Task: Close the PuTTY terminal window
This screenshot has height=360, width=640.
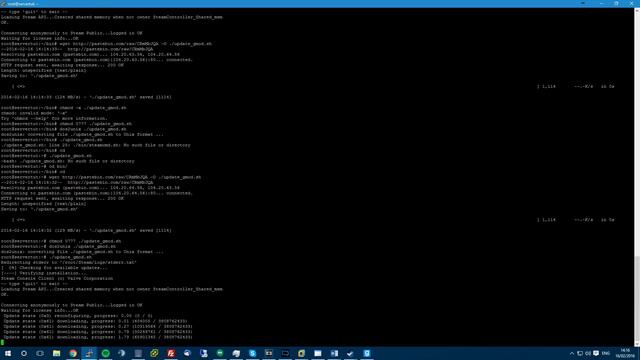Action: point(631,3)
